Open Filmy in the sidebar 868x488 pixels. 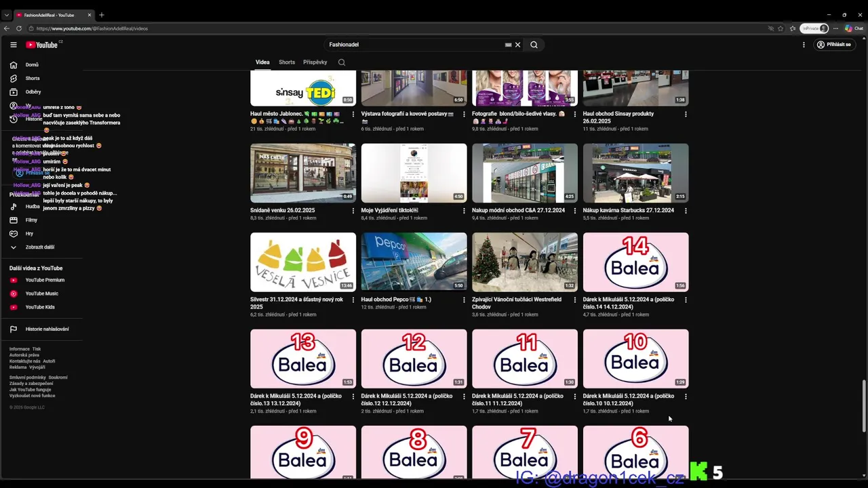31,220
